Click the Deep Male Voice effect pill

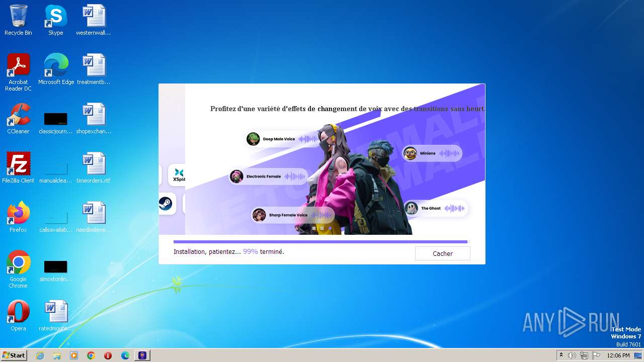coord(283,139)
